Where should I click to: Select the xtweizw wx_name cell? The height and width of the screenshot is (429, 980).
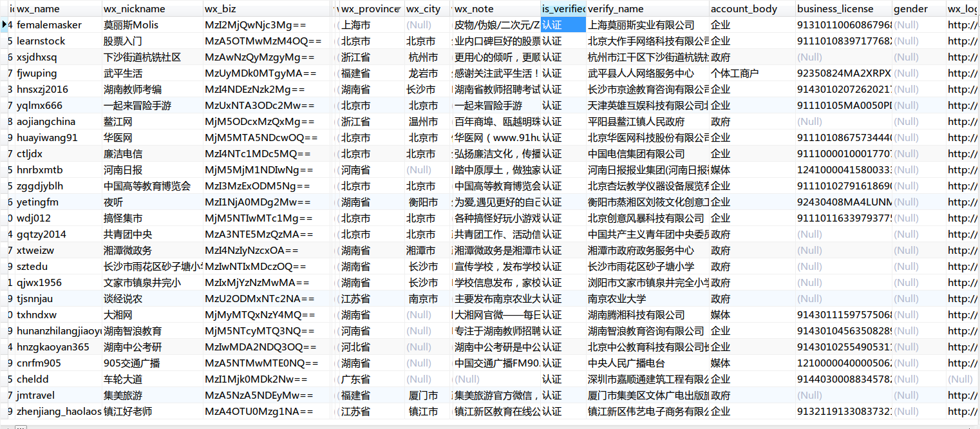tap(57, 251)
